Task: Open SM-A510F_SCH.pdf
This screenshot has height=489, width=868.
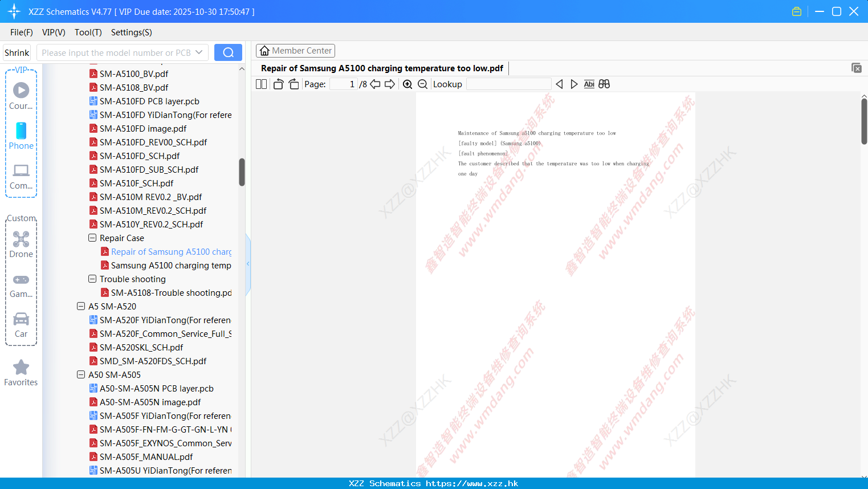Action: point(132,183)
